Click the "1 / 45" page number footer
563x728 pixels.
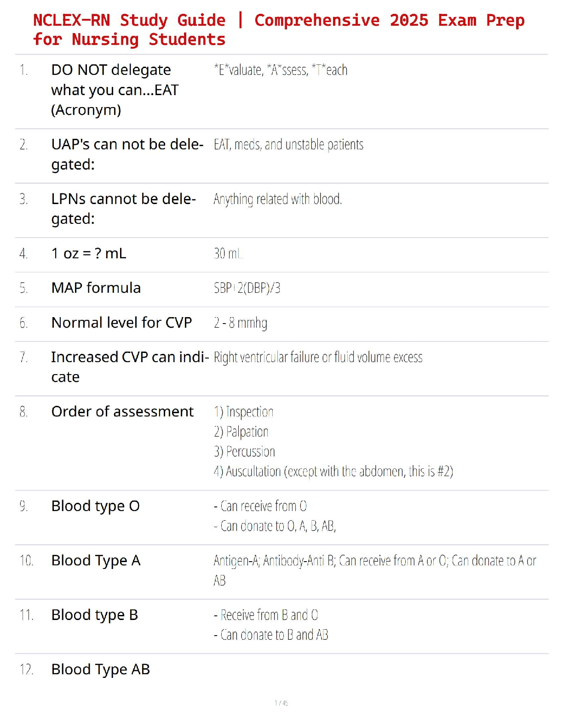pos(281,703)
